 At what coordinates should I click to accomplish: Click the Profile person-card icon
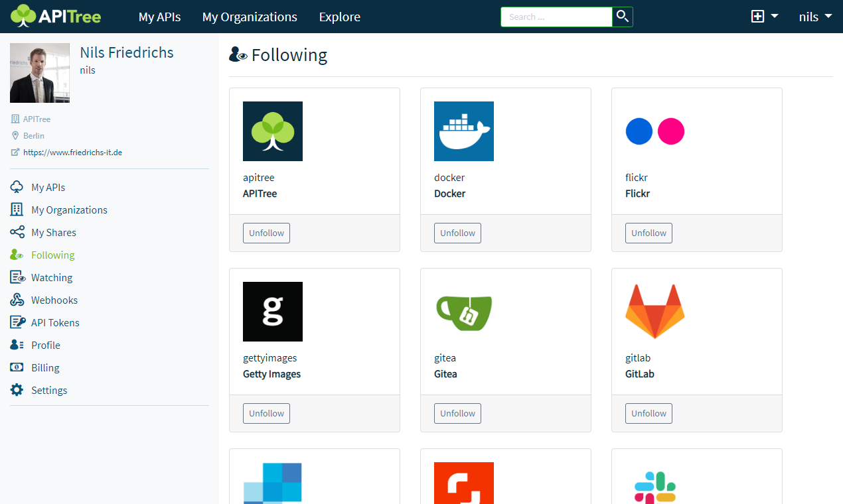point(17,345)
